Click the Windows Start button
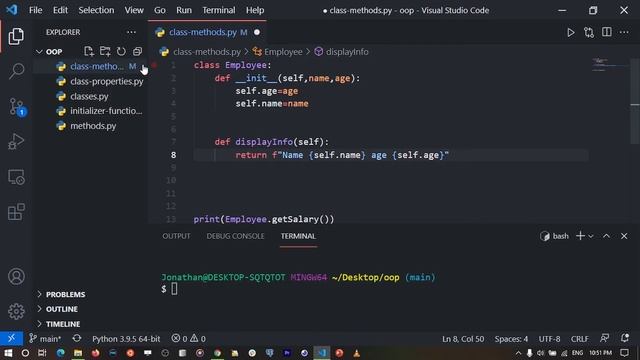Screen dimensions: 640x360 pyautogui.click(x=8, y=353)
